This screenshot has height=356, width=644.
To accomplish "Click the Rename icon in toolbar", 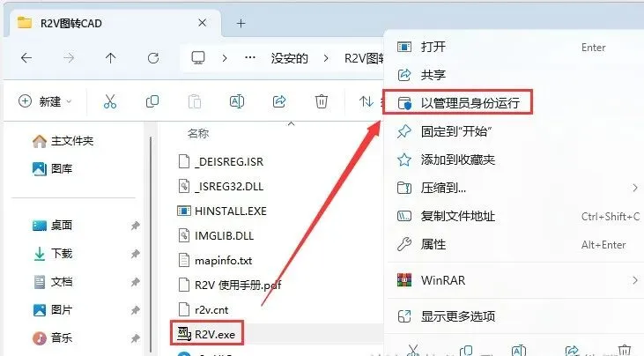I will coord(237,101).
